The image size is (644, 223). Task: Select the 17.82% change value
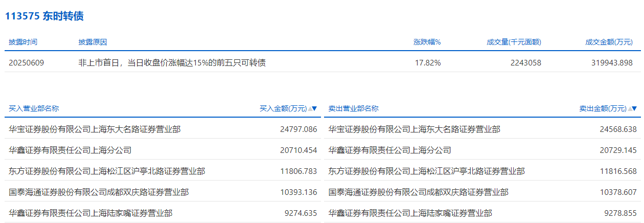(x=428, y=63)
